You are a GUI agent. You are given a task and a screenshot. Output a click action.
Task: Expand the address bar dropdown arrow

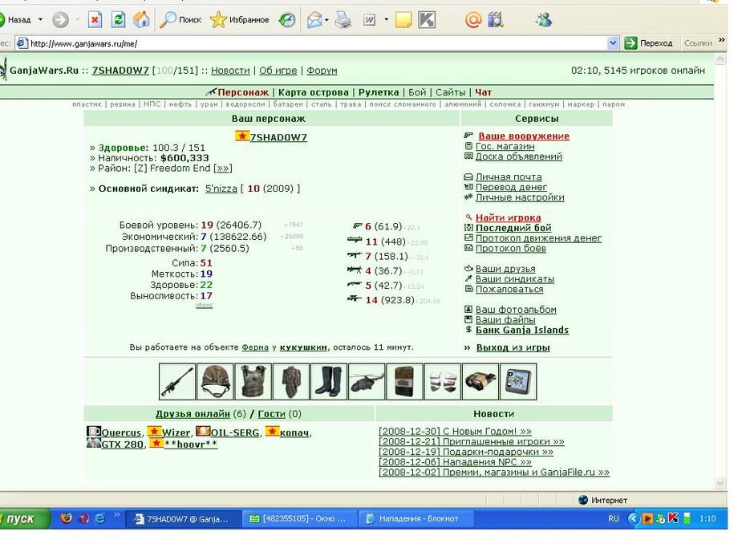coord(613,43)
